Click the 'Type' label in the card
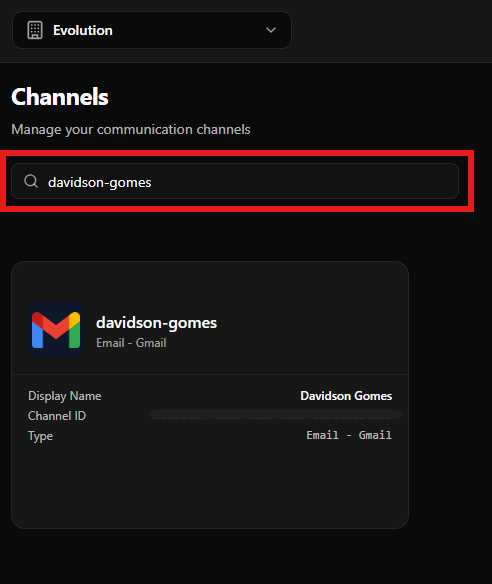492x584 pixels. click(40, 436)
